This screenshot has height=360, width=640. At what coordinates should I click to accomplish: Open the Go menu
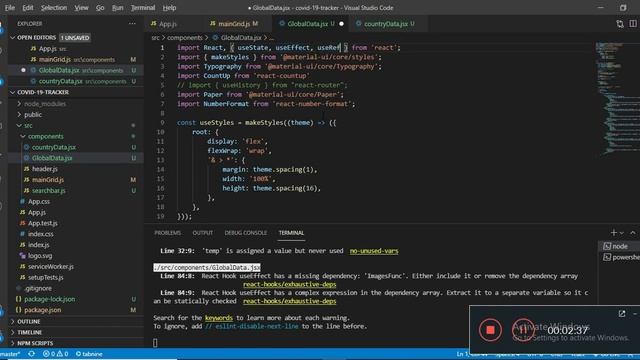coord(100,8)
